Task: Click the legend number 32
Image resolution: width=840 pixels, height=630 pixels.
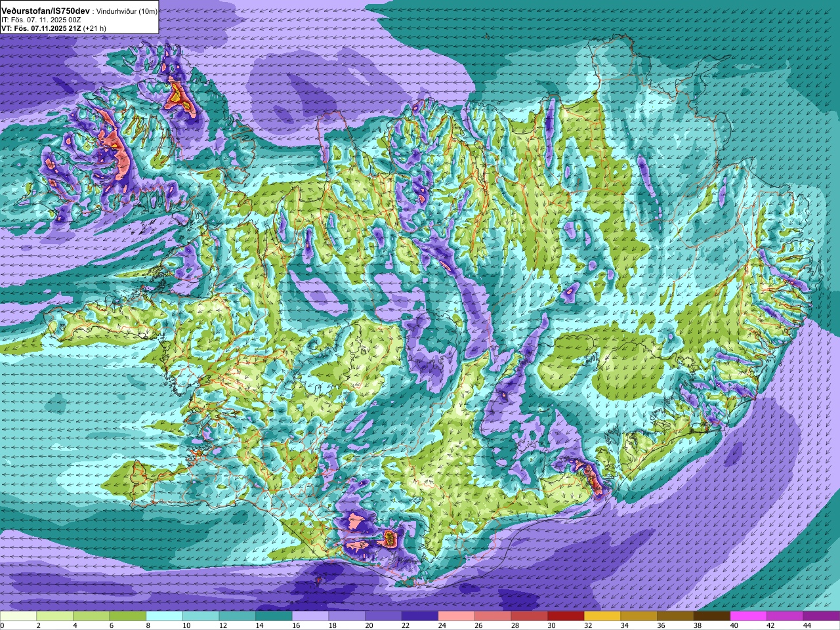Action: pos(589,626)
